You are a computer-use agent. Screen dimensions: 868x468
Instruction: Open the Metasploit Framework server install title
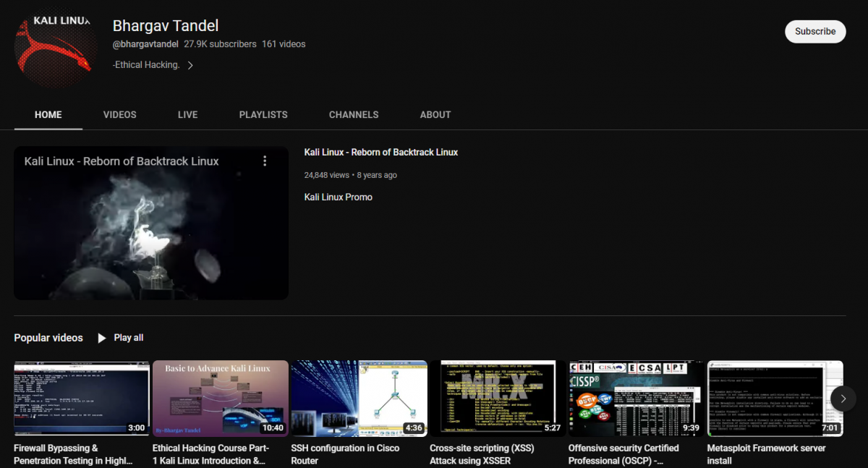click(767, 454)
